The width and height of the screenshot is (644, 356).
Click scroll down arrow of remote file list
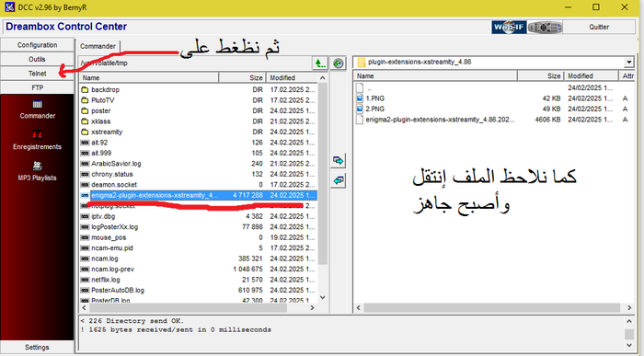(322, 297)
